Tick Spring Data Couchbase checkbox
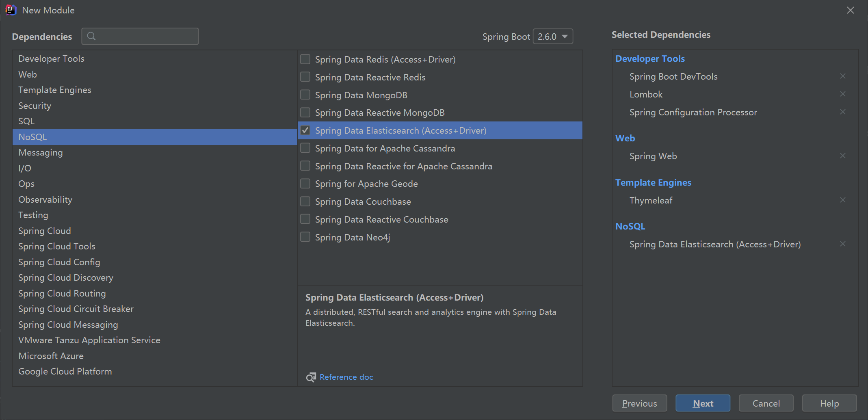Screen dimensions: 868x420 (305, 201)
